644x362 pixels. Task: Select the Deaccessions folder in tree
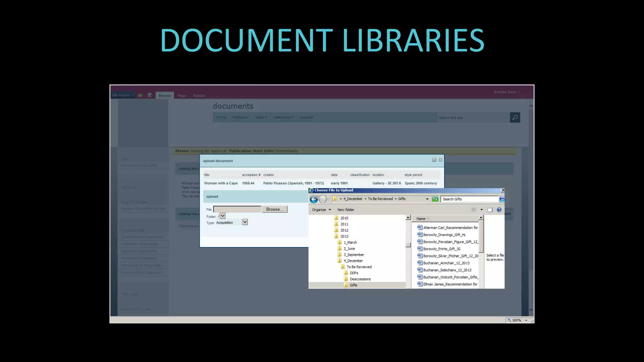360,279
